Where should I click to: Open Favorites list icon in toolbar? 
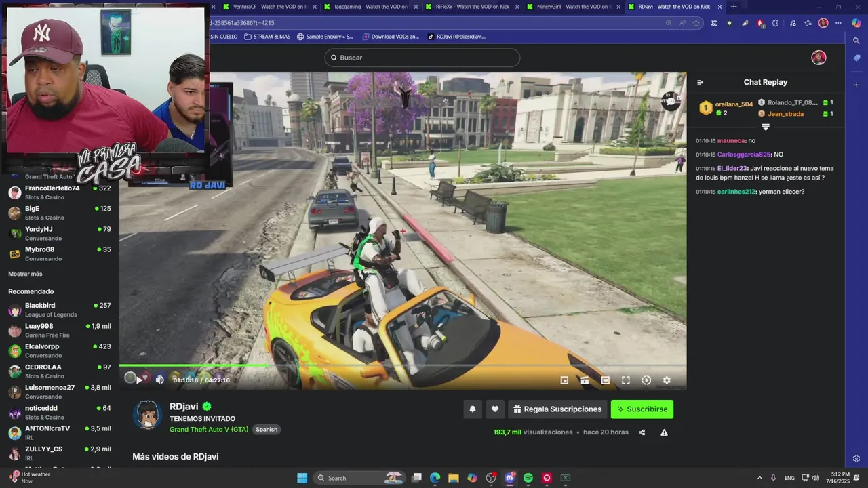coord(808,23)
